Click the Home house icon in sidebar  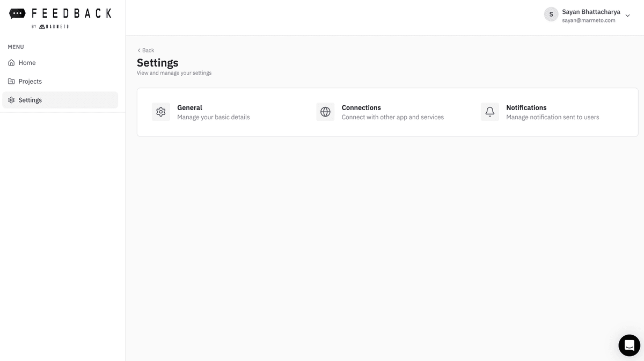click(11, 63)
